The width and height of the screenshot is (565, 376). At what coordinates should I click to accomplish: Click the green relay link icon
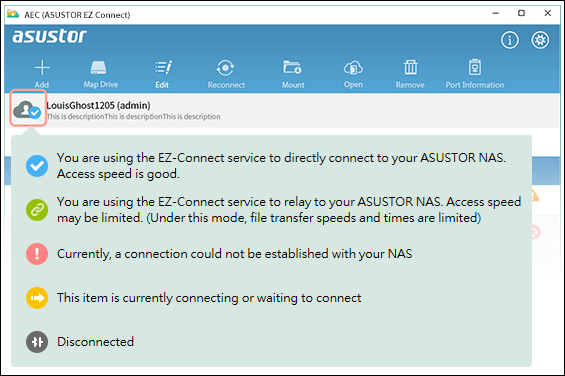click(37, 210)
